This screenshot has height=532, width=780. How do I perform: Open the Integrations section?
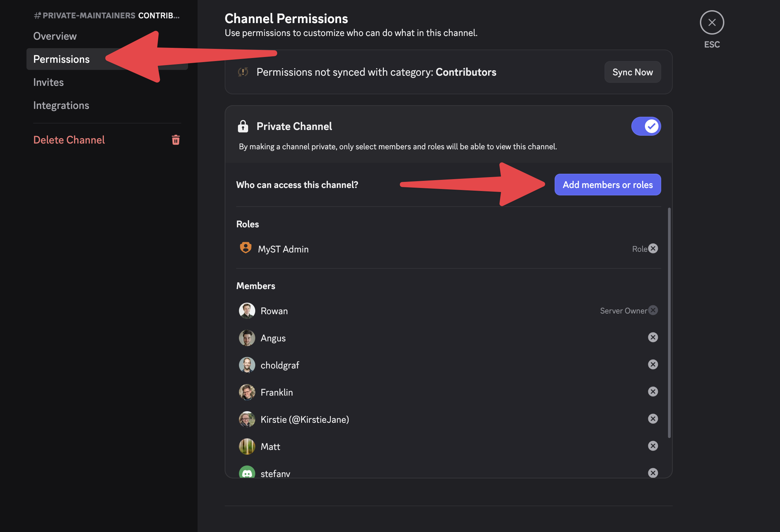(61, 105)
